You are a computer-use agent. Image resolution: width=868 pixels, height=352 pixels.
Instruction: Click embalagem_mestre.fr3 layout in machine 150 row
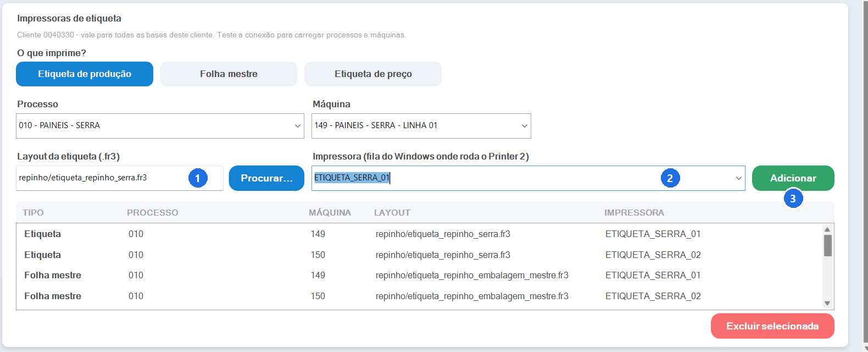(x=472, y=296)
